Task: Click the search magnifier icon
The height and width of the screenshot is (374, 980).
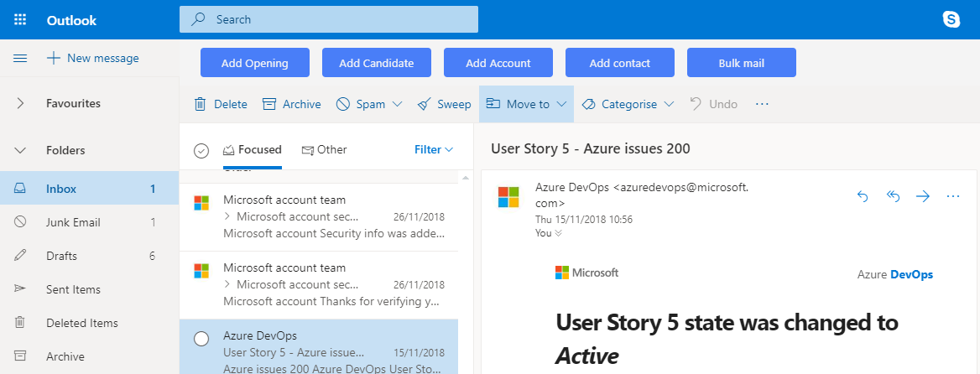Action: [x=198, y=19]
